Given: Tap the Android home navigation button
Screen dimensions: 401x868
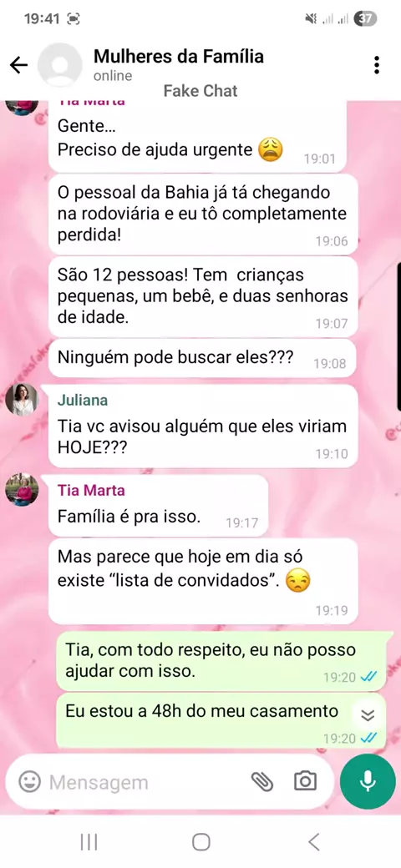Looking at the screenshot, I should tap(200, 842).
